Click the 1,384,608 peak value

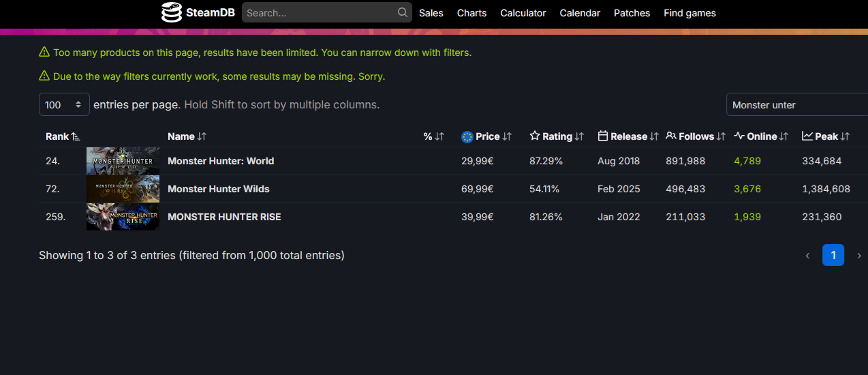click(x=826, y=189)
